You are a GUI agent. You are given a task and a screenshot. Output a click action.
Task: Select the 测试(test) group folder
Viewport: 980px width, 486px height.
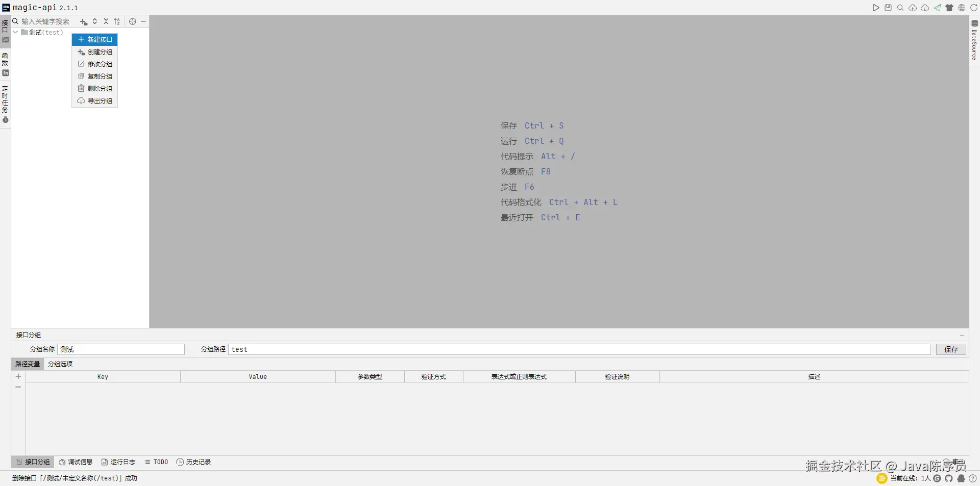(42, 32)
